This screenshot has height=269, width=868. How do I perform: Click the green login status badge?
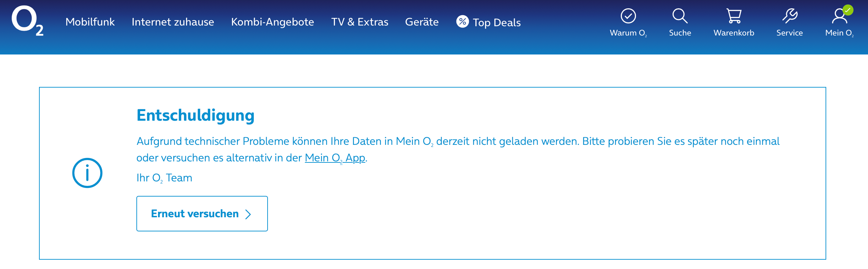(848, 10)
